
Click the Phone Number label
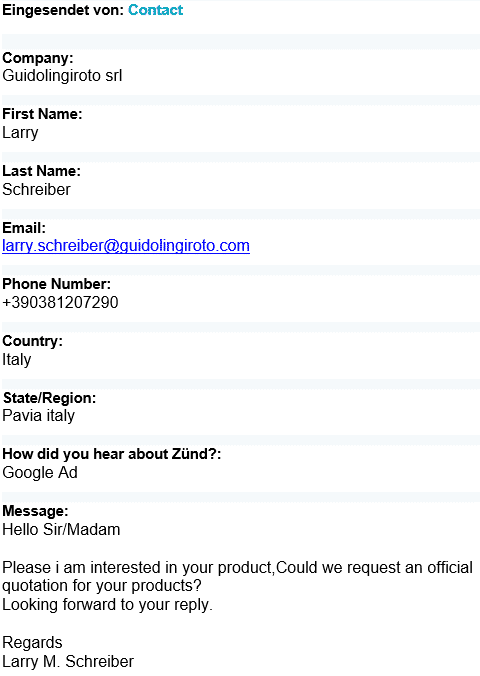pos(56,284)
